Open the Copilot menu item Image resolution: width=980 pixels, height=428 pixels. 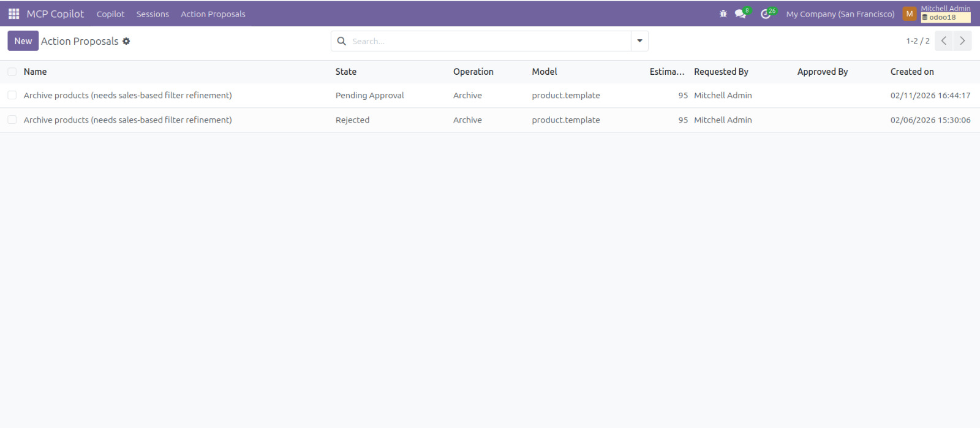(x=110, y=14)
